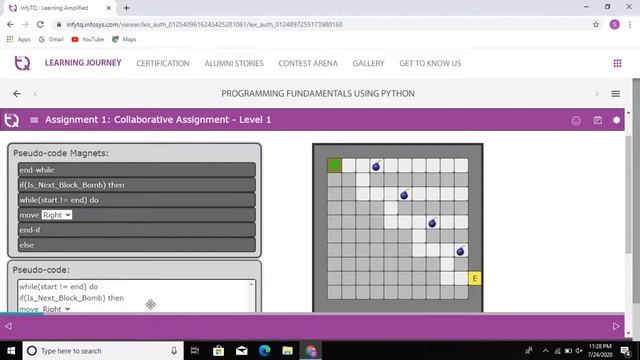Select the if(Is_Next_Block_Bomb) then magnet
The width and height of the screenshot is (640, 360).
tap(137, 185)
